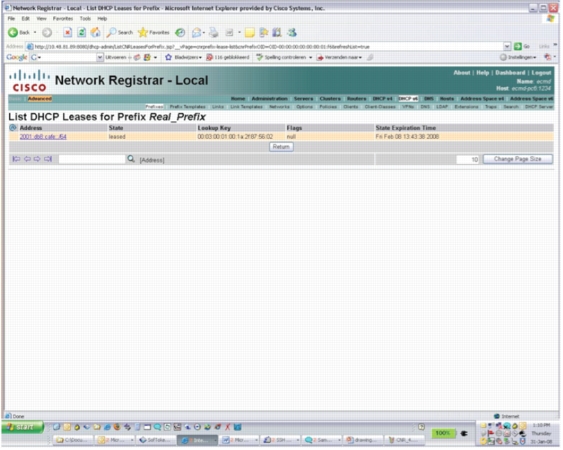Open the Back button history dropdown arrow
Image resolution: width=563 pixels, height=450 pixels.
[x=35, y=33]
